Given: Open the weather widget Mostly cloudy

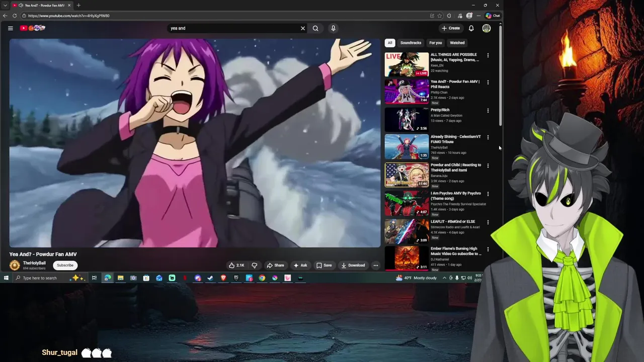Looking at the screenshot, I should 417,278.
